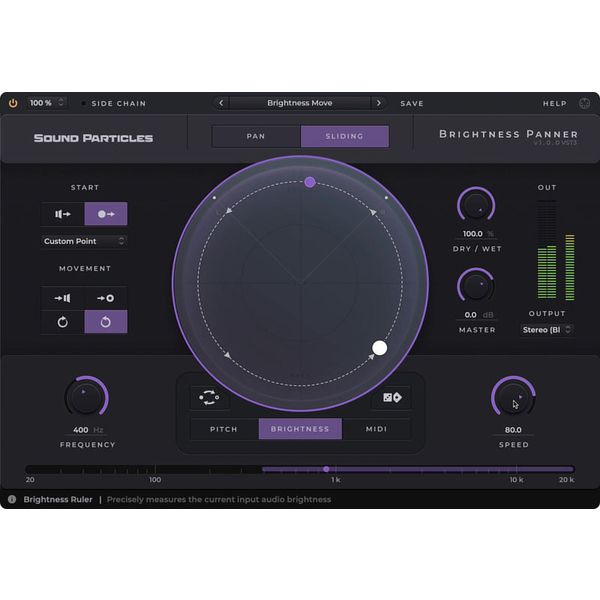Screen dimensions: 600x600
Task: Click the loop cycle icon above Pitch
Action: tap(209, 398)
